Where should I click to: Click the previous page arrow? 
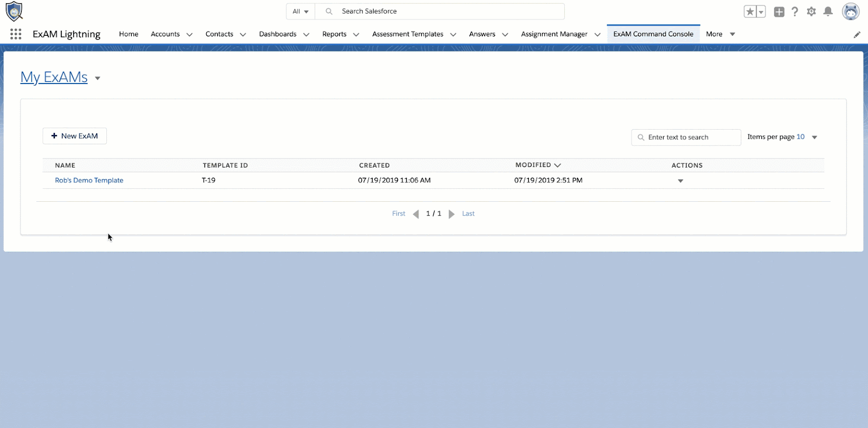pyautogui.click(x=416, y=214)
